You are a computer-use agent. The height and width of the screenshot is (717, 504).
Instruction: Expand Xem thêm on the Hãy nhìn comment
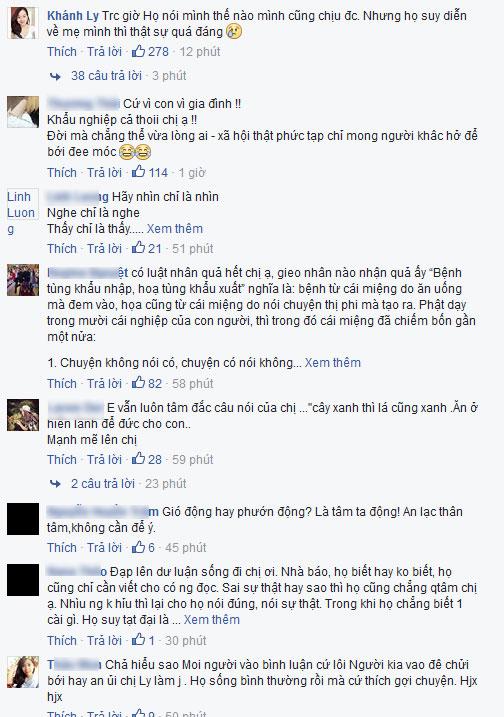click(x=175, y=228)
